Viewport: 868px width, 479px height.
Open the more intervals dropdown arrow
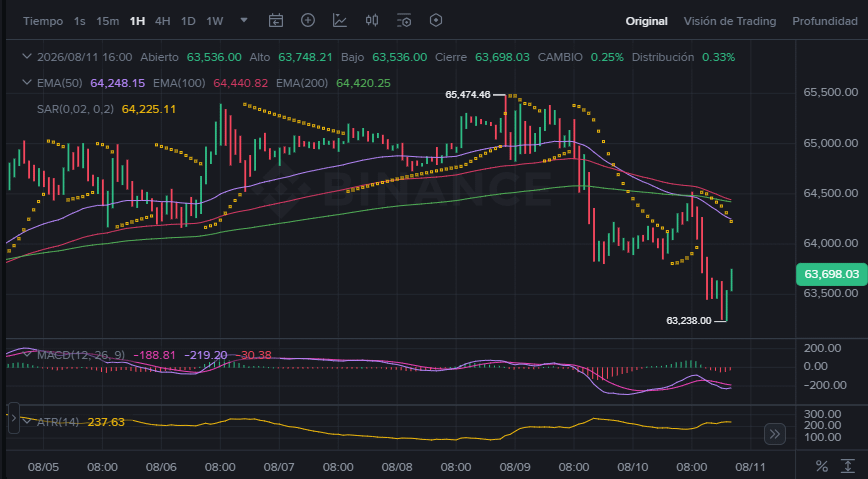(244, 20)
